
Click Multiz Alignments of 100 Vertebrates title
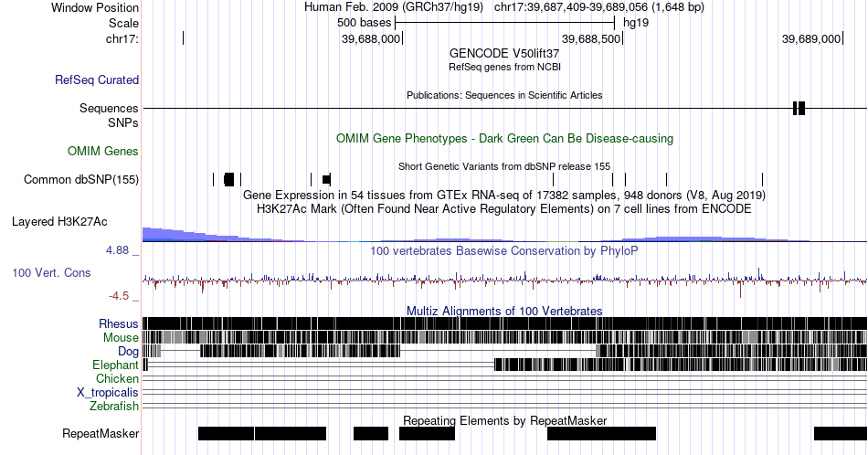[x=504, y=311]
